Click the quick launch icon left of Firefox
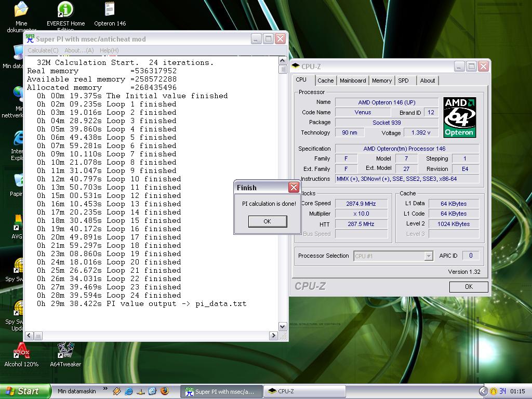 [x=152, y=391]
